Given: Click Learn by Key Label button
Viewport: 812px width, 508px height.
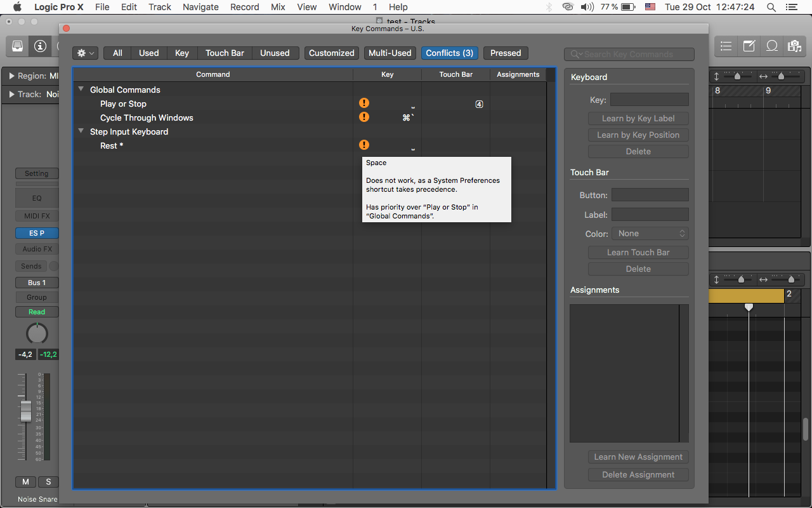Looking at the screenshot, I should pyautogui.click(x=638, y=119).
